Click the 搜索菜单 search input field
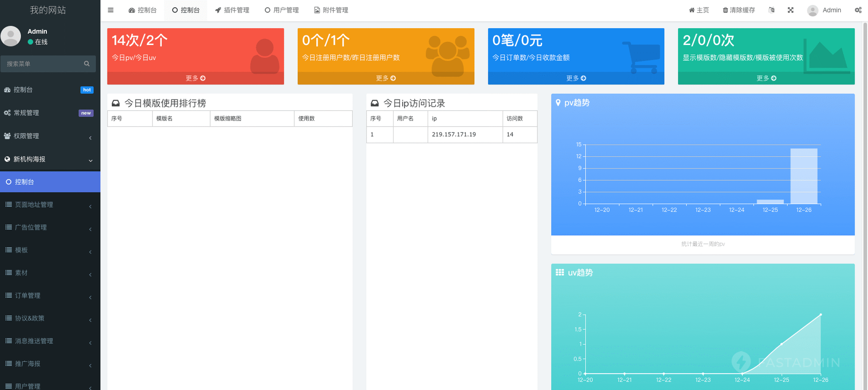The image size is (868, 390). tap(43, 64)
